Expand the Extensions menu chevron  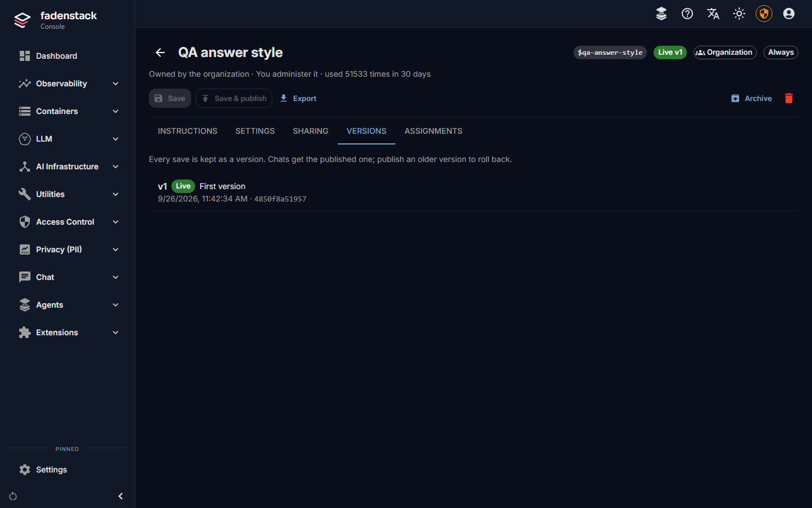(x=116, y=332)
